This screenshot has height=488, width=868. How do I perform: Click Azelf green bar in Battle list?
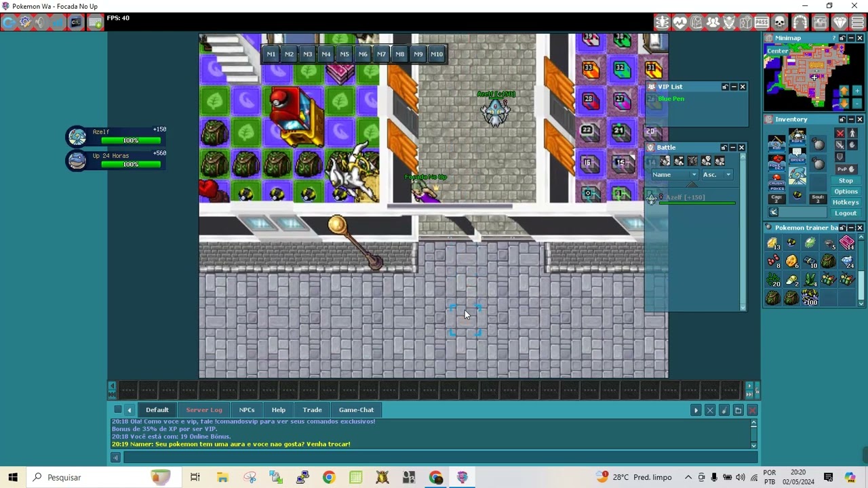coord(698,202)
